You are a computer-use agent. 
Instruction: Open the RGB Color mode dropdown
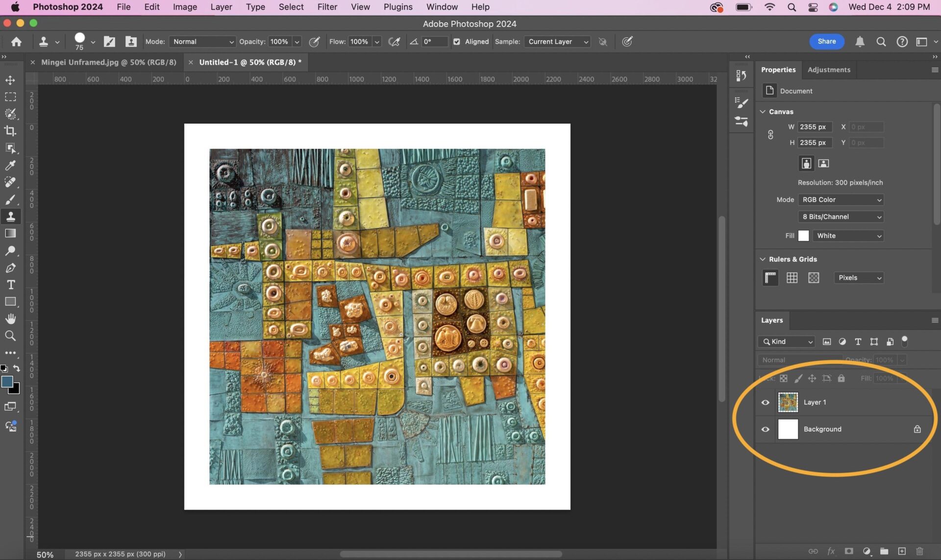point(841,199)
